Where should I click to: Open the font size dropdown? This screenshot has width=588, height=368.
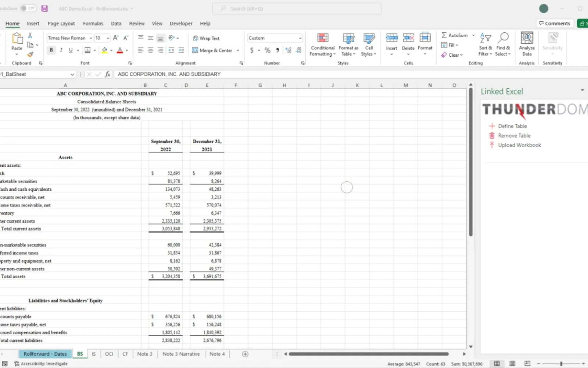108,38
